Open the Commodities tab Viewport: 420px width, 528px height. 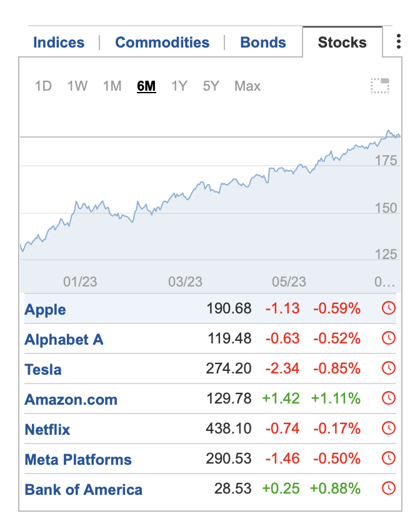pyautogui.click(x=162, y=43)
